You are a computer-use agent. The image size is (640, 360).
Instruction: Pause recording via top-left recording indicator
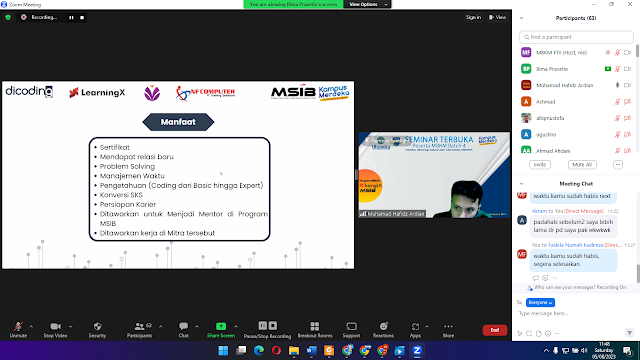tap(71, 18)
